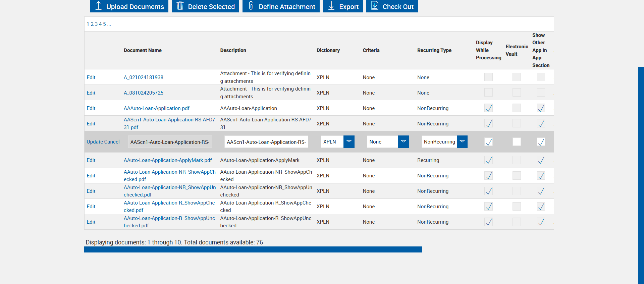Go to page 3 of documents
The image size is (644, 284).
click(x=96, y=24)
